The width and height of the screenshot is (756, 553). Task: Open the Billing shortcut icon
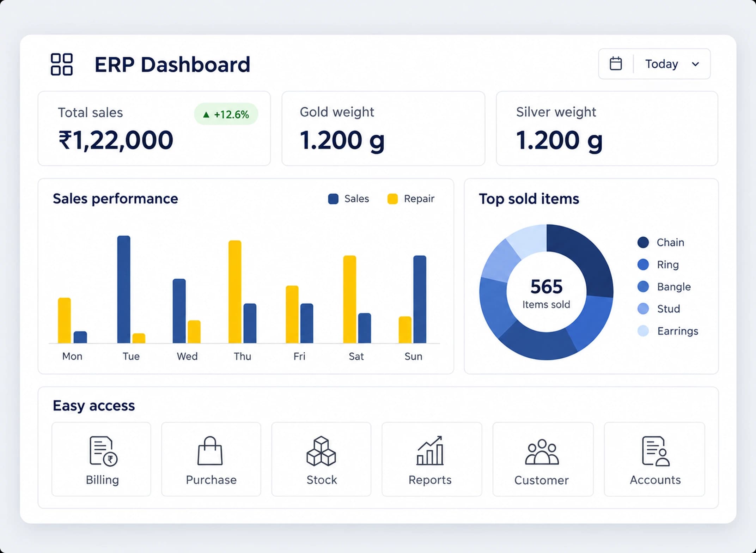coord(103,451)
